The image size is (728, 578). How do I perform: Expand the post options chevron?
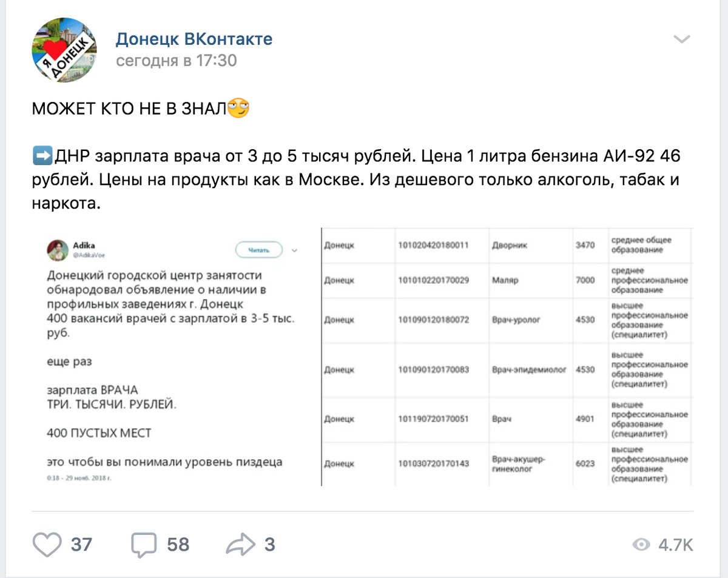point(682,40)
